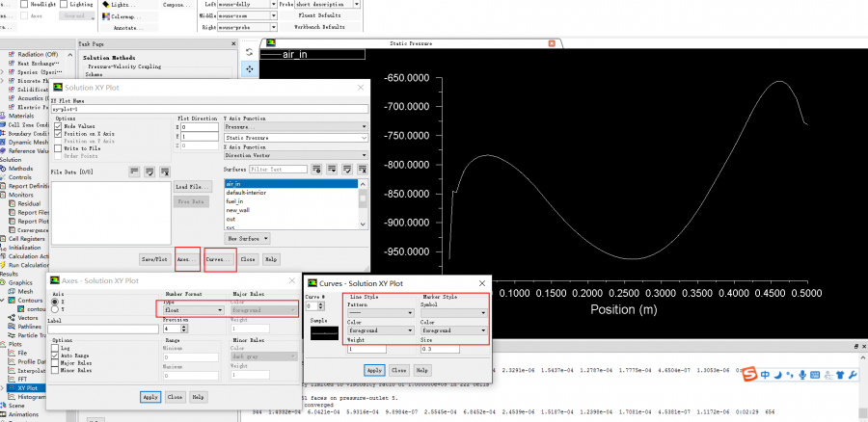The width and height of the screenshot is (868, 422).
Task: Enable the Write to File checkbox
Action: 57,148
